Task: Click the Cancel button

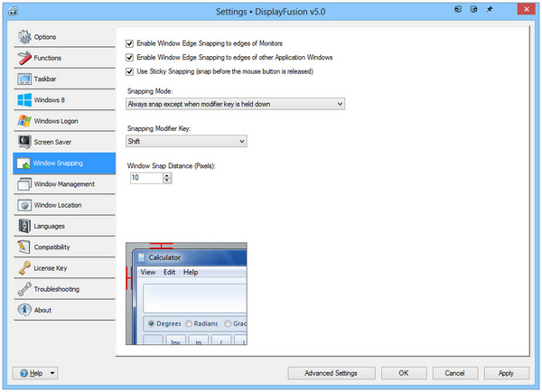Action: [x=455, y=373]
